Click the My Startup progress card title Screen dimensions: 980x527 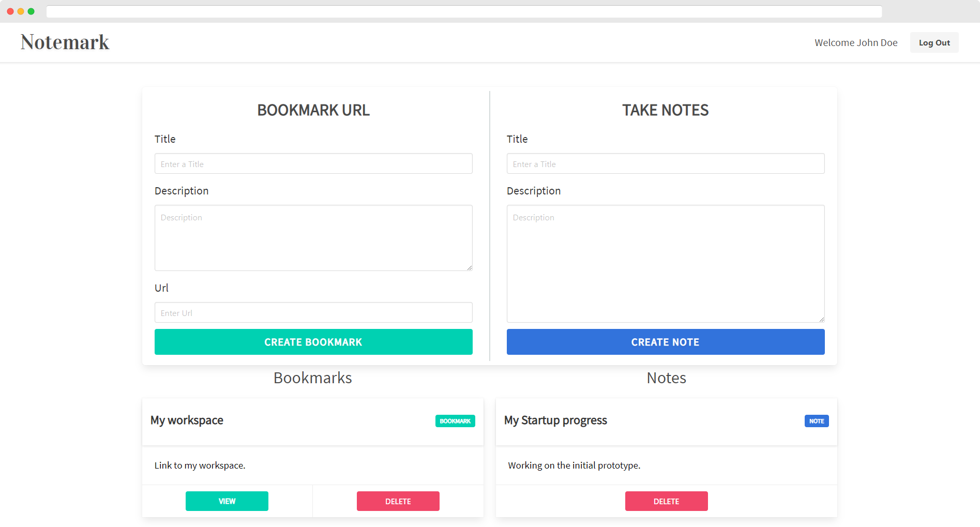pyautogui.click(x=555, y=420)
